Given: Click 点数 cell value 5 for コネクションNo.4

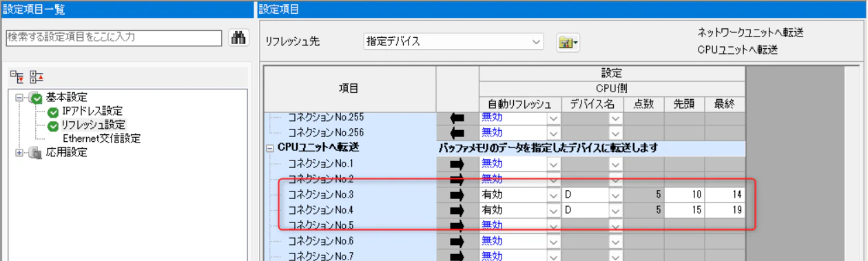Looking at the screenshot, I should pos(643,209).
